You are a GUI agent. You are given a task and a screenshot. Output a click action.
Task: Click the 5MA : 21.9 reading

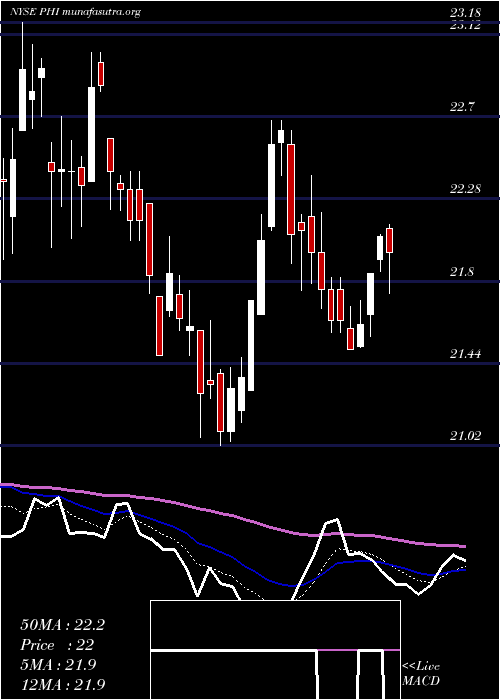coord(58,665)
